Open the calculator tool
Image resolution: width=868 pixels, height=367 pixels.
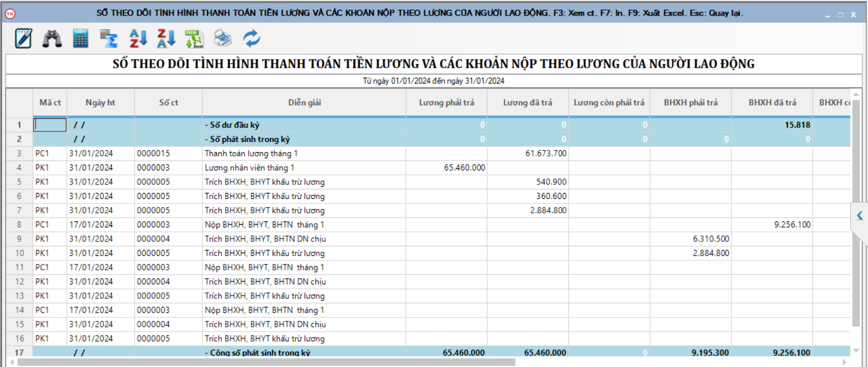[x=80, y=38]
